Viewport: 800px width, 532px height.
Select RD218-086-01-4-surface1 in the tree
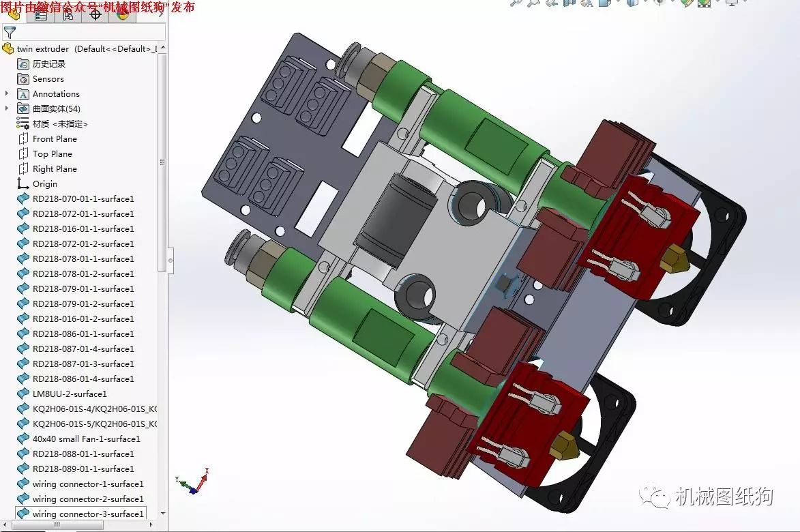[x=83, y=379]
